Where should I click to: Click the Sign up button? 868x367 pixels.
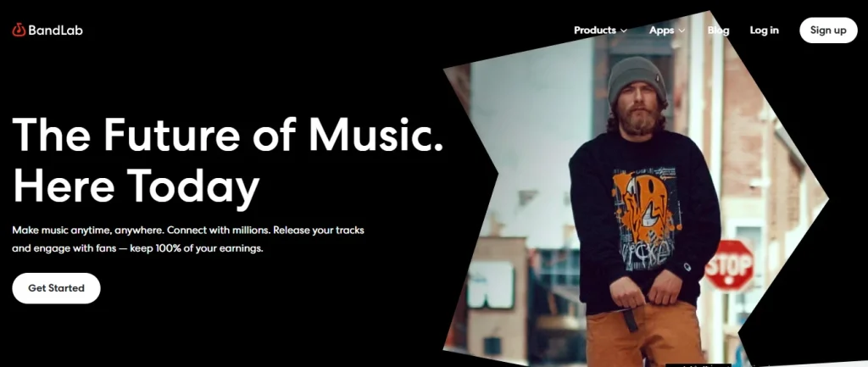click(x=828, y=31)
